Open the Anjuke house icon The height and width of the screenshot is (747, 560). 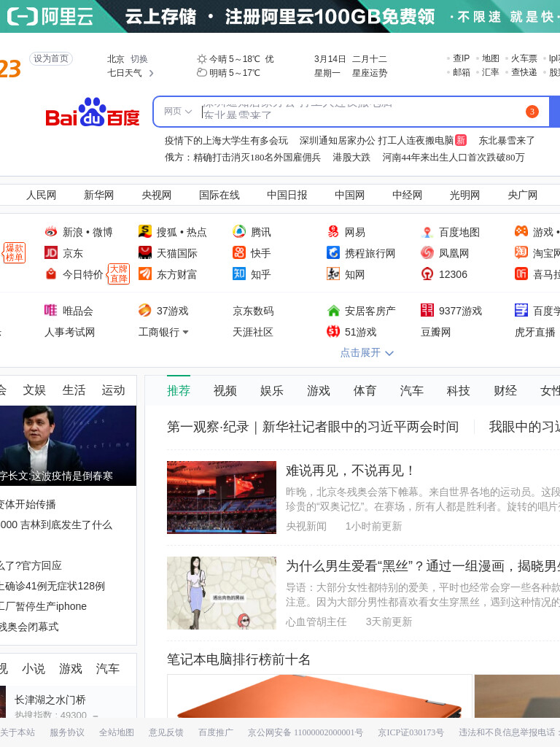[333, 311]
